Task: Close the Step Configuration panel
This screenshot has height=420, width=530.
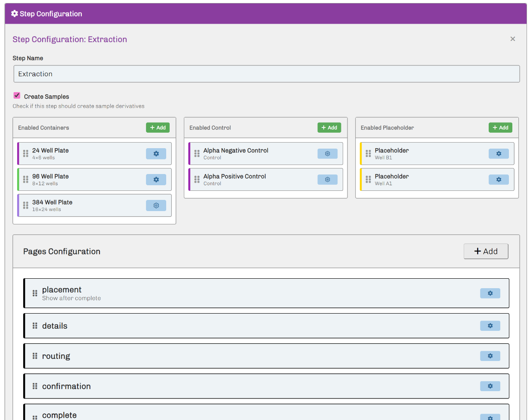Action: pos(512,39)
